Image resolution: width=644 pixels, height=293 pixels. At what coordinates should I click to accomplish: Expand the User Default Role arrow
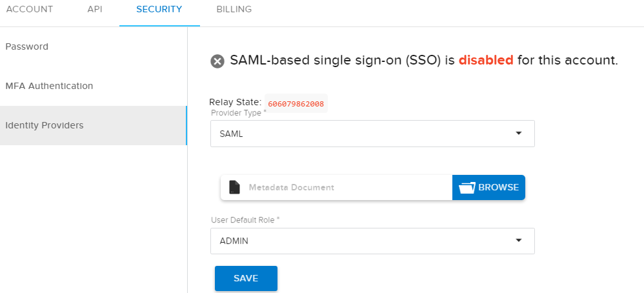point(518,241)
